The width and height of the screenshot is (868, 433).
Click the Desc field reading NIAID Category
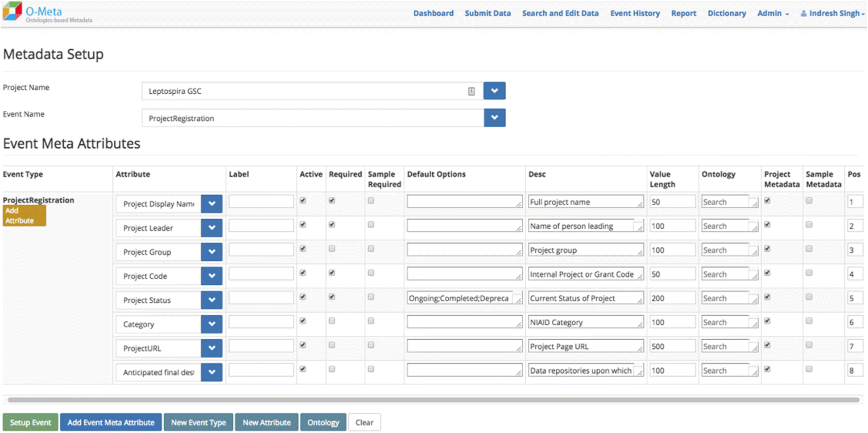click(x=586, y=322)
